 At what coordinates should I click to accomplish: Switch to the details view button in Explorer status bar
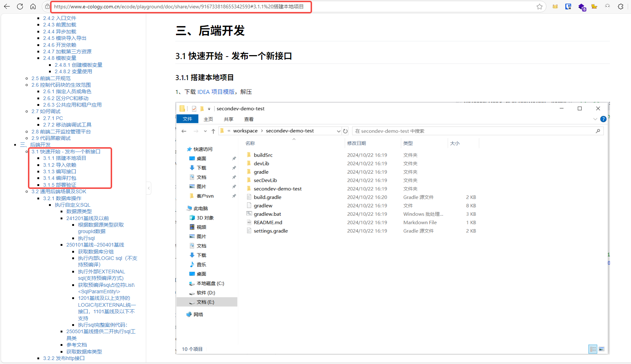pyautogui.click(x=593, y=349)
